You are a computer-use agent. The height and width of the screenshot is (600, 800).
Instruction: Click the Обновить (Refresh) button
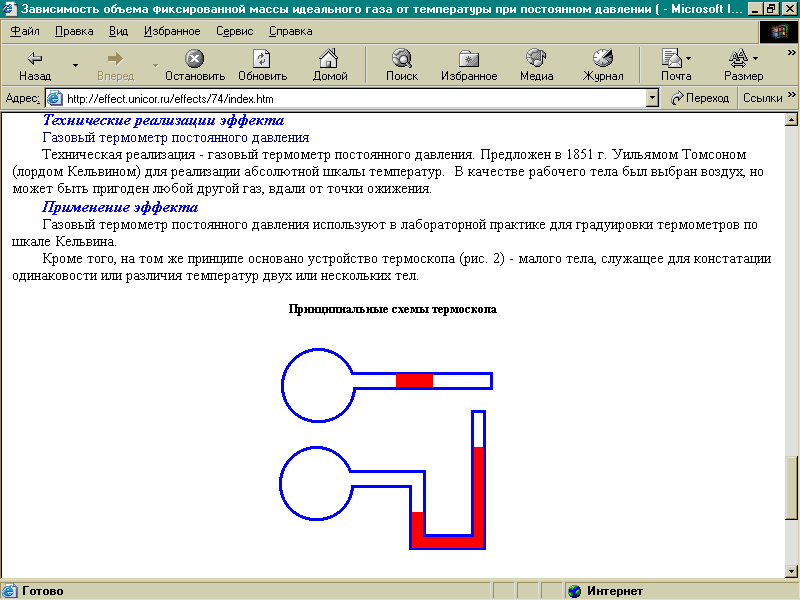pos(262,65)
